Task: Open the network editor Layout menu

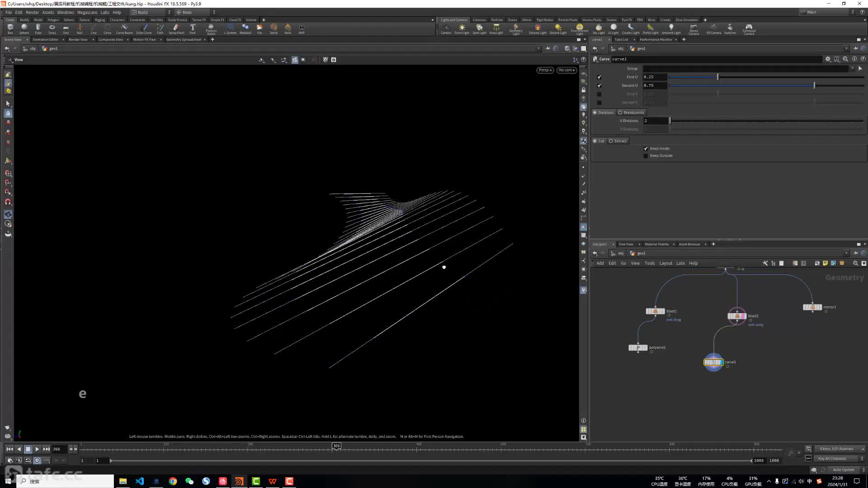Action: tap(665, 263)
